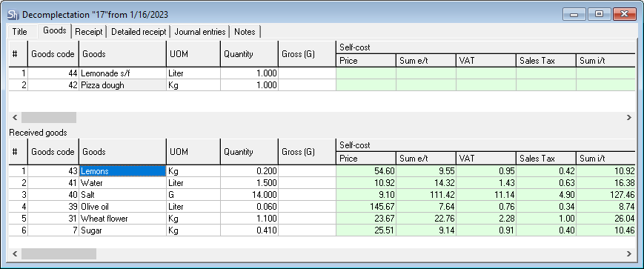Screen dimensions: 644x269
Task: Click the Price header in Received goods table
Action: [366, 159]
